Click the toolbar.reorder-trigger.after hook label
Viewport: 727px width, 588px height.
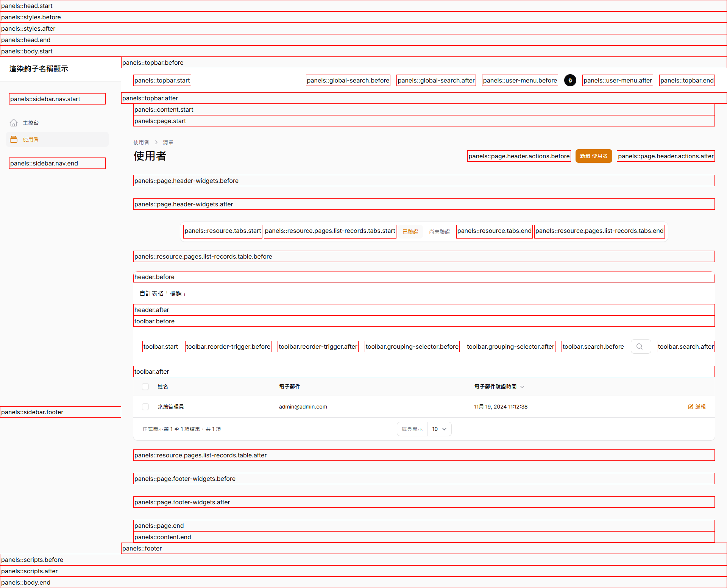click(318, 346)
